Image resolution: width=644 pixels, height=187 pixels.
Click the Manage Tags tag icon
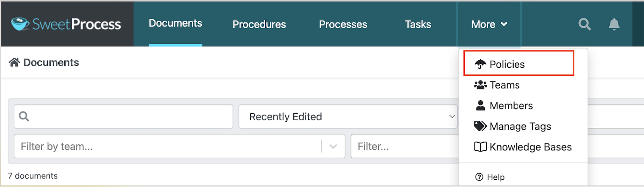[480, 126]
